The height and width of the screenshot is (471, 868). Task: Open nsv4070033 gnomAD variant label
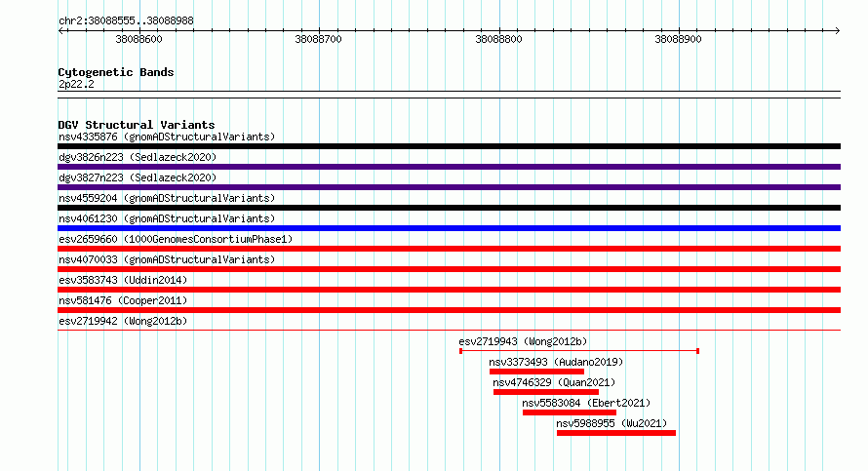pos(167,259)
